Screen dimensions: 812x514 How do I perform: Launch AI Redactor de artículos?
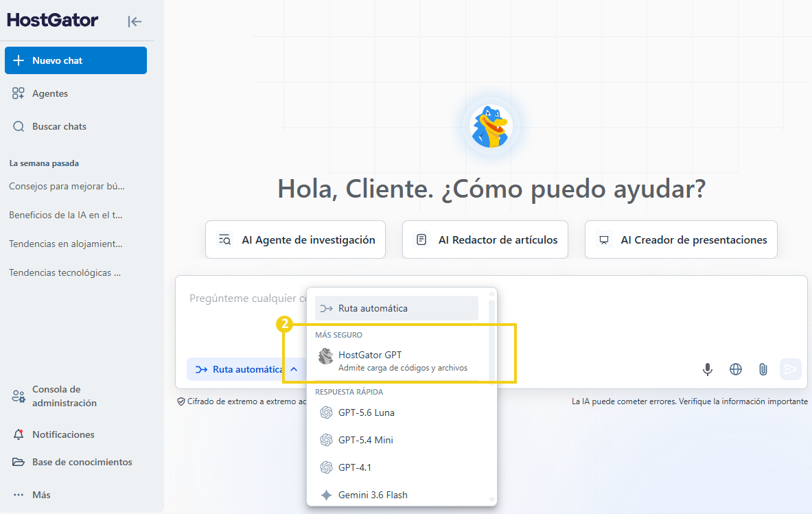[485, 240]
